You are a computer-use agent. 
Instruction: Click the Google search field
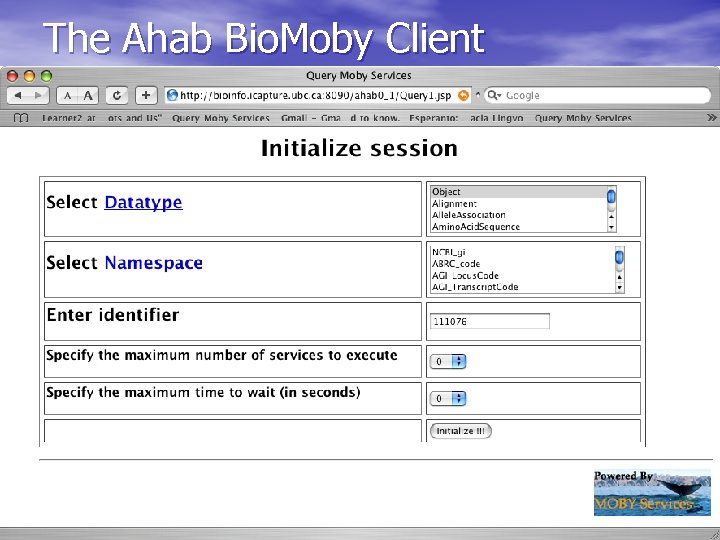point(597,96)
